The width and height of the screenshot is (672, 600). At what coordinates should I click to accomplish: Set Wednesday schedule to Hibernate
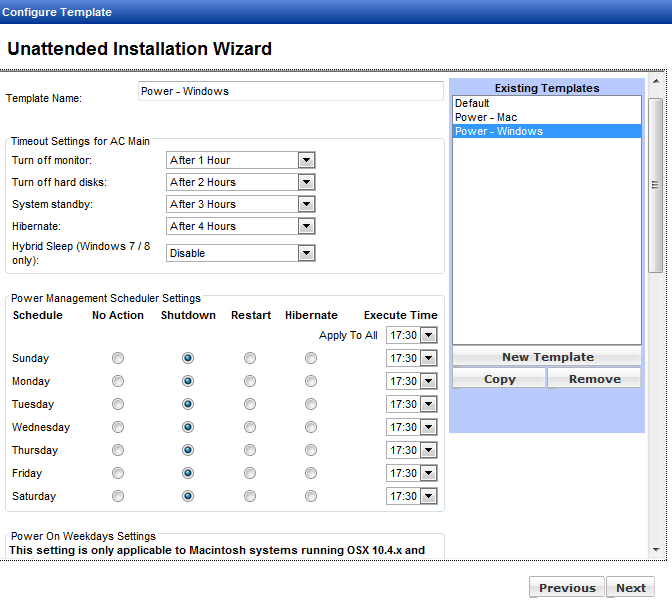[311, 427]
